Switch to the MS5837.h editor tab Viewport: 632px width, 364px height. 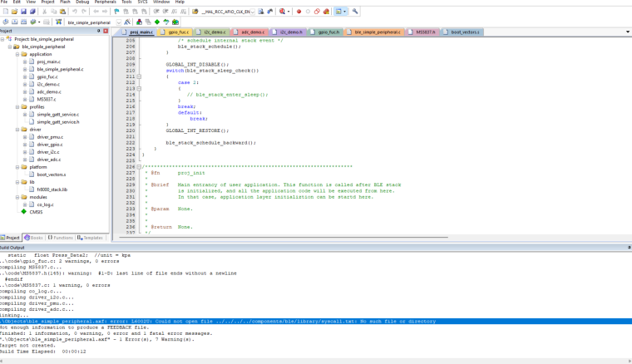pyautogui.click(x=424, y=32)
